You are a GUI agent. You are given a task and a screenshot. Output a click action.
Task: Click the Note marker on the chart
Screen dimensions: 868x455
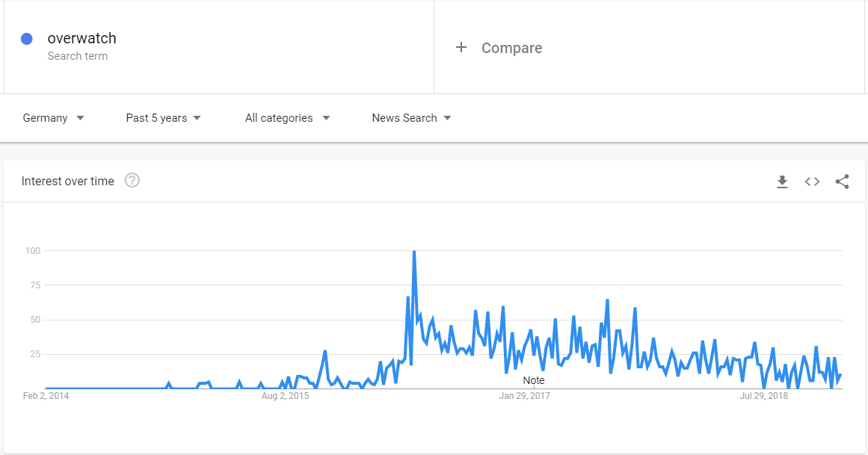(x=534, y=380)
